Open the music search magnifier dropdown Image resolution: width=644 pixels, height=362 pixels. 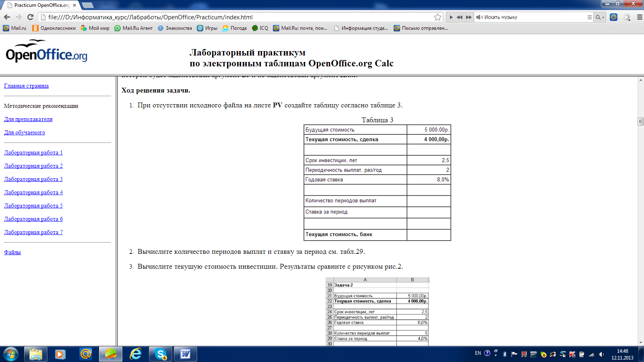pos(600,17)
